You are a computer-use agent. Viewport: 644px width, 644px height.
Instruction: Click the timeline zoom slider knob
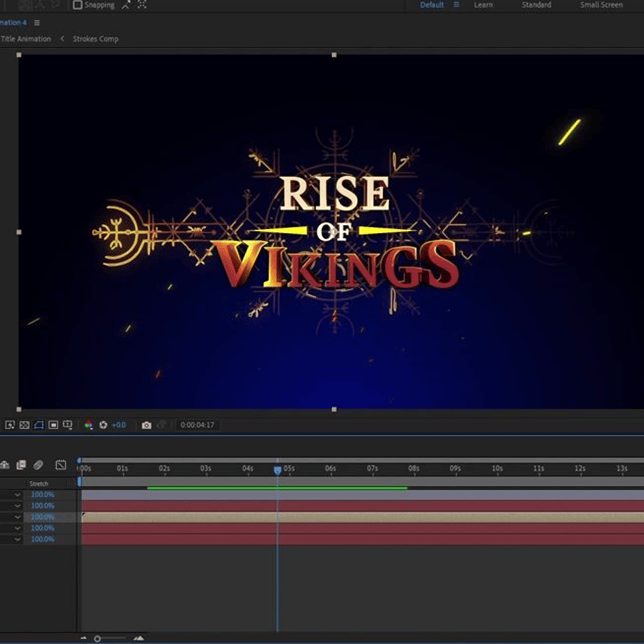coord(97,639)
